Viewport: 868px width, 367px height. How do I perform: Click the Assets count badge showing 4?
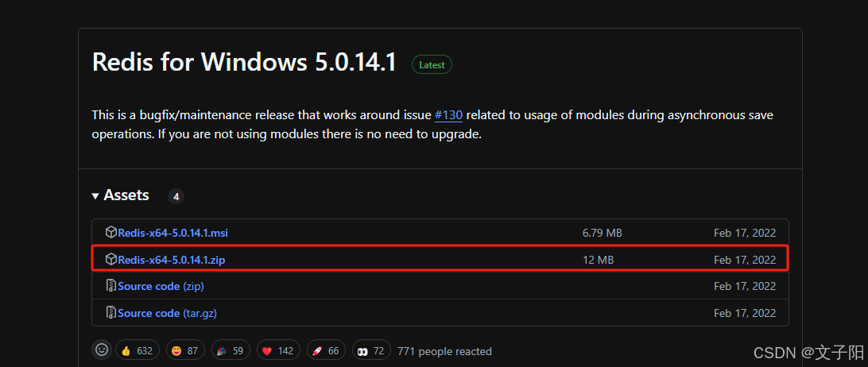[176, 196]
